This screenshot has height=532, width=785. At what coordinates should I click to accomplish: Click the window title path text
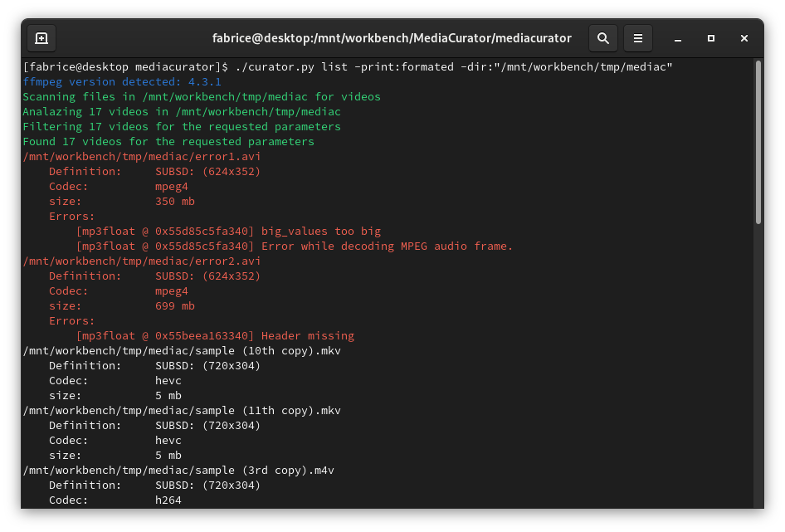point(392,38)
